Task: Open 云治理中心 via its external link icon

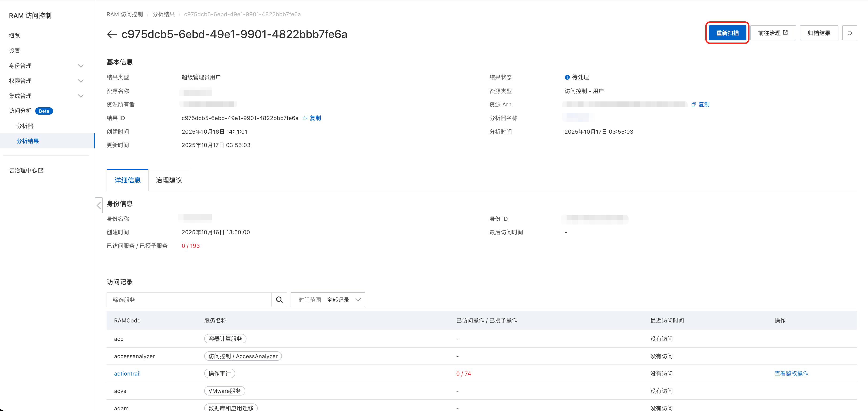Action: [x=41, y=170]
